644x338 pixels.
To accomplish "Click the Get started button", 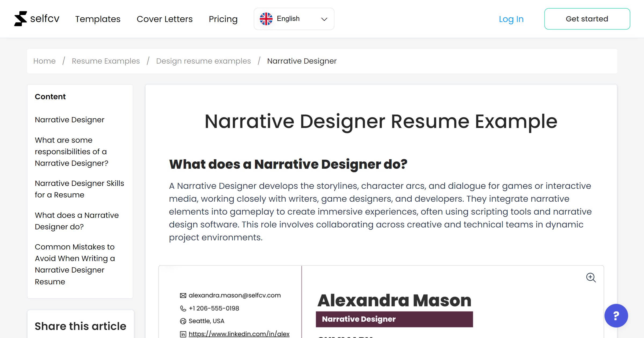I will [587, 19].
